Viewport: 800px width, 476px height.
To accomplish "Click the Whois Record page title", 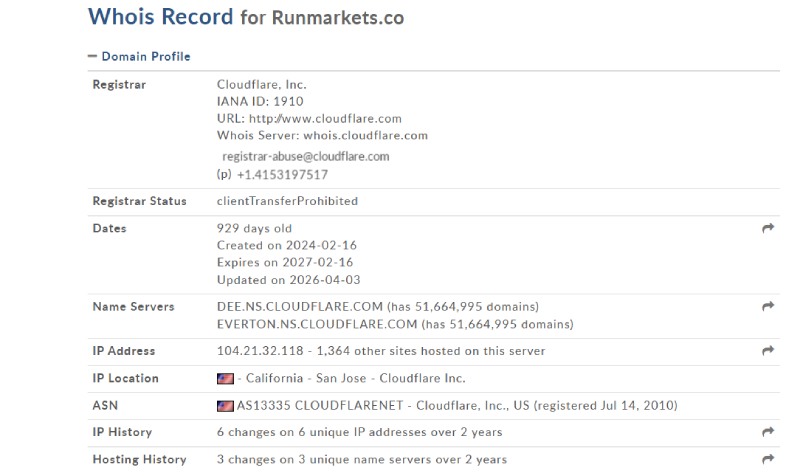I will point(160,16).
